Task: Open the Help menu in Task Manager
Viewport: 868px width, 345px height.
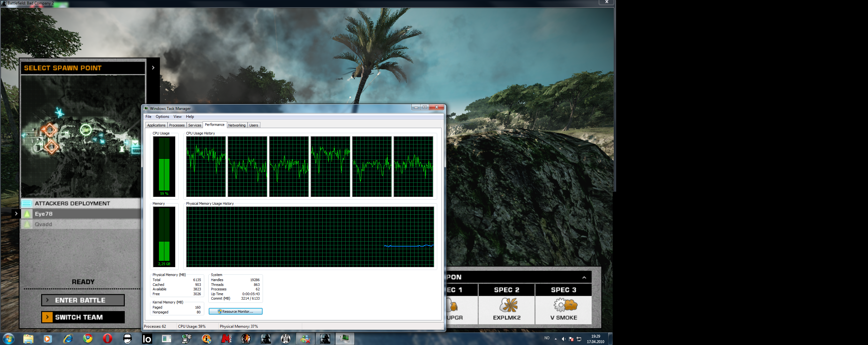Action: click(190, 117)
